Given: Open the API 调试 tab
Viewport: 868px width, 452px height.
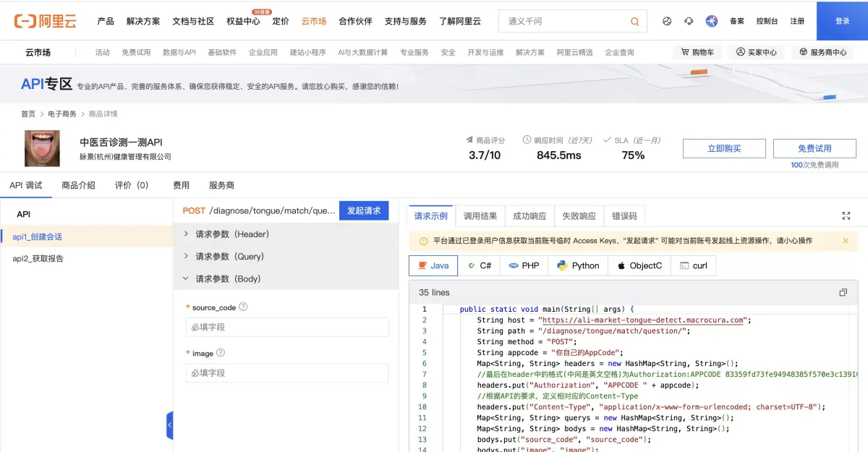Looking at the screenshot, I should (x=26, y=185).
